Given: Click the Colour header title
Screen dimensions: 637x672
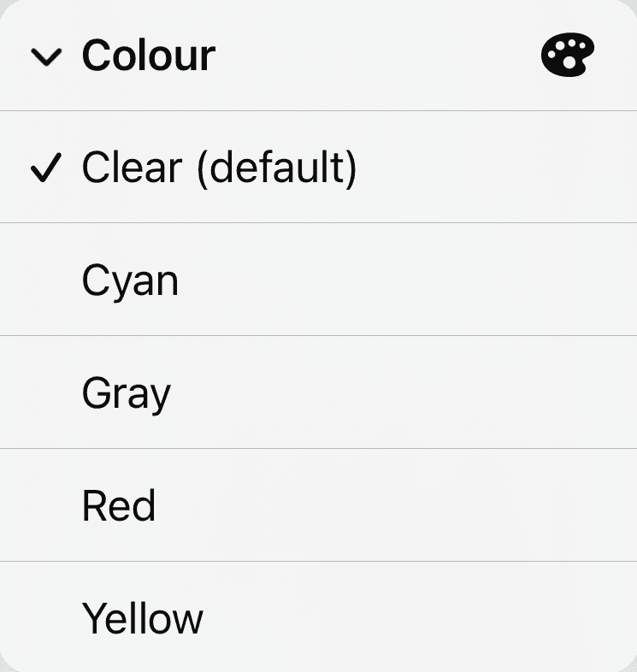Looking at the screenshot, I should pyautogui.click(x=148, y=56).
